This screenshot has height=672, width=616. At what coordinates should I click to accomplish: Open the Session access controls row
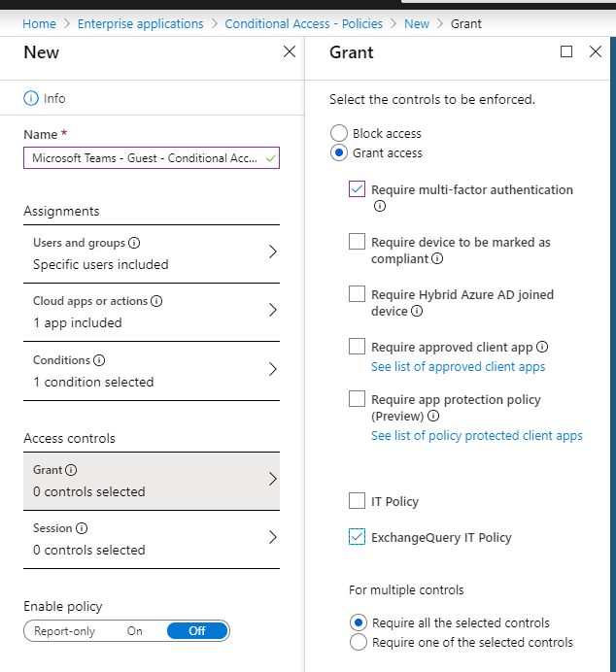[x=152, y=538]
